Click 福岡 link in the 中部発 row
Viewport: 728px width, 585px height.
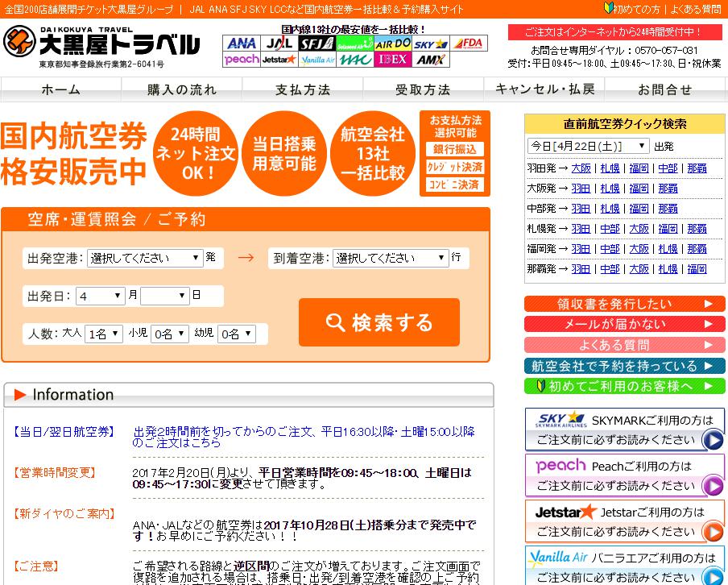639,208
